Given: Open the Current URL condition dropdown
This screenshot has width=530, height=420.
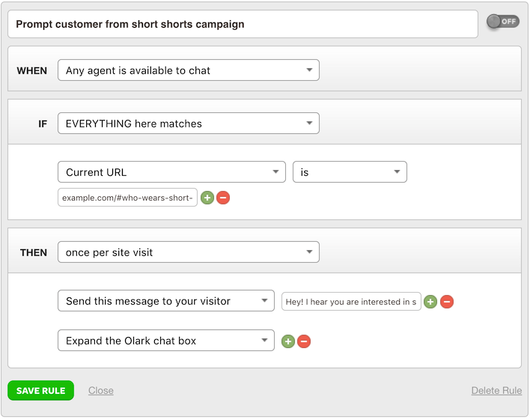Looking at the screenshot, I should coord(171,172).
